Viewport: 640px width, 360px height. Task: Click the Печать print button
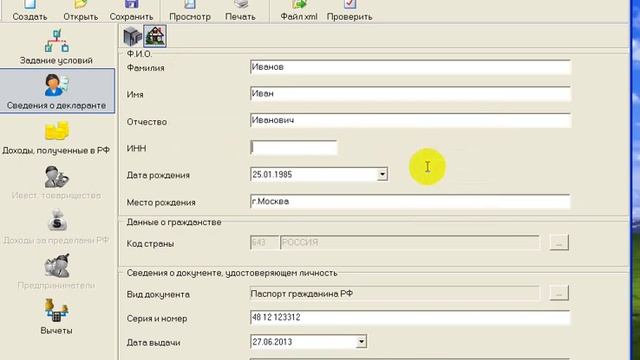tap(240, 11)
